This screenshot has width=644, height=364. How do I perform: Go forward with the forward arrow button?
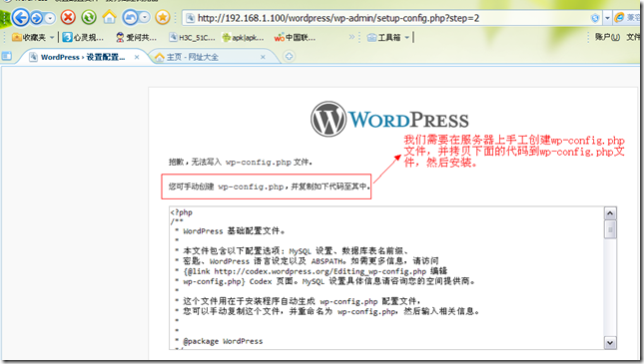(37, 18)
